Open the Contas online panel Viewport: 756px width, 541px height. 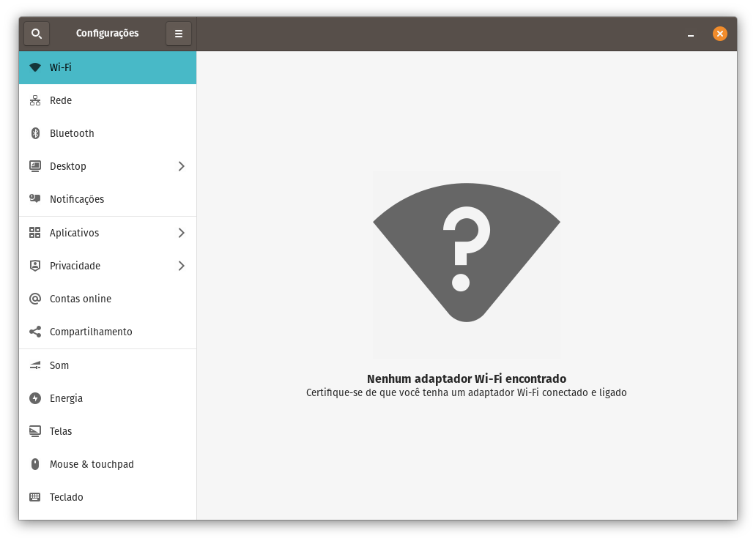point(108,299)
